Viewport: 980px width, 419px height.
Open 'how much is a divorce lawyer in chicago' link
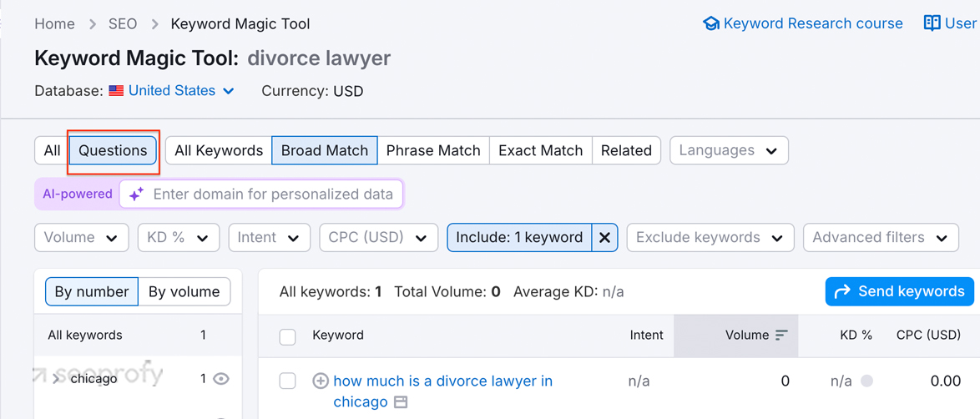(x=442, y=391)
